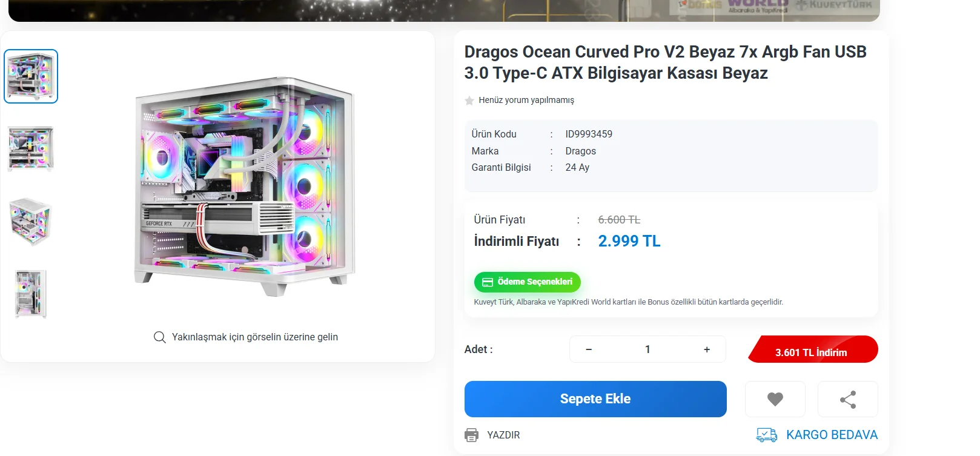Add product to favorites with heart icon
Viewport: 980px width, 456px height.
pos(775,399)
